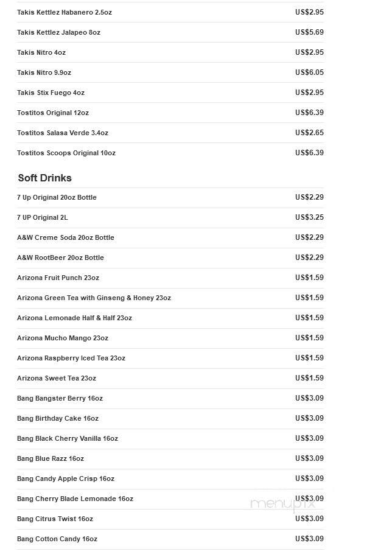
Task: Click the Soft Drinks section heading
Action: click(x=45, y=178)
